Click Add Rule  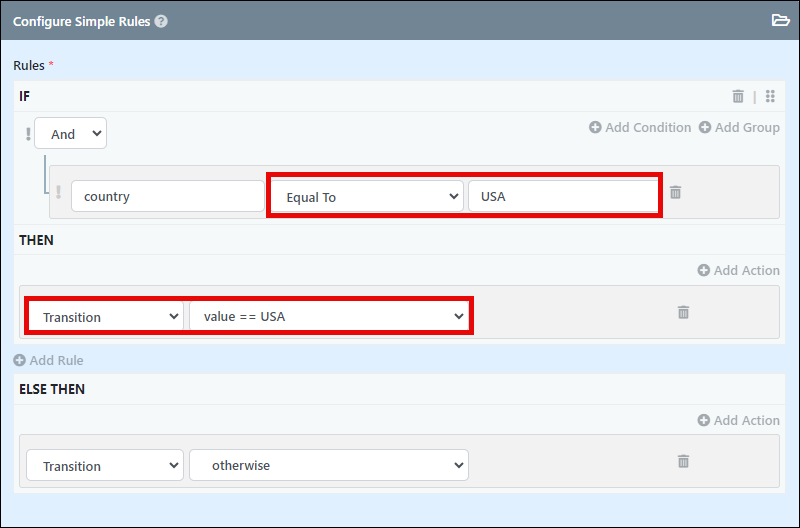(x=48, y=360)
